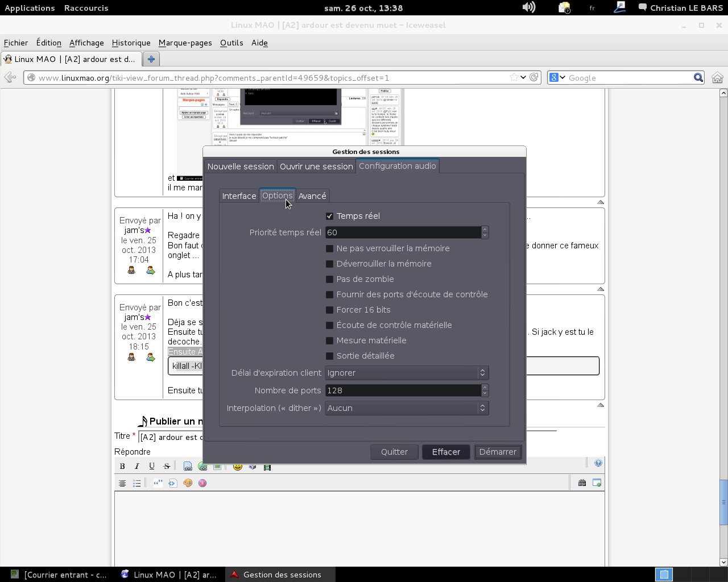Enable Fournir des ports d'écoute de contrôle
The height and width of the screenshot is (582, 728).
(329, 294)
